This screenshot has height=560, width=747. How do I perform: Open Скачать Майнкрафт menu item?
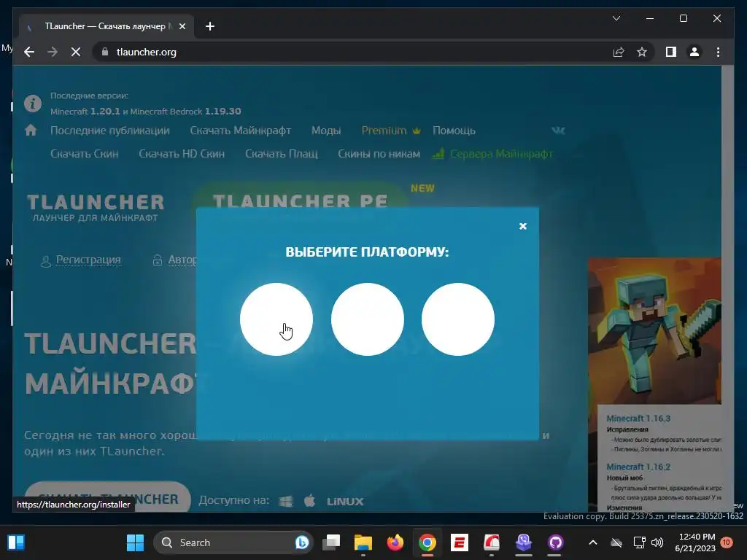[241, 131]
